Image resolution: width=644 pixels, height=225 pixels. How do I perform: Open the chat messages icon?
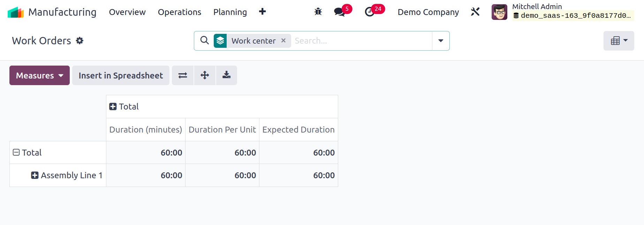pos(339,12)
